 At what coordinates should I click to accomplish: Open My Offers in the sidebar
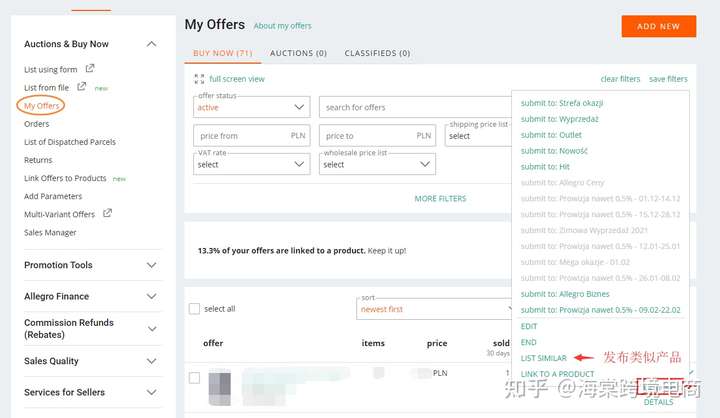point(41,106)
